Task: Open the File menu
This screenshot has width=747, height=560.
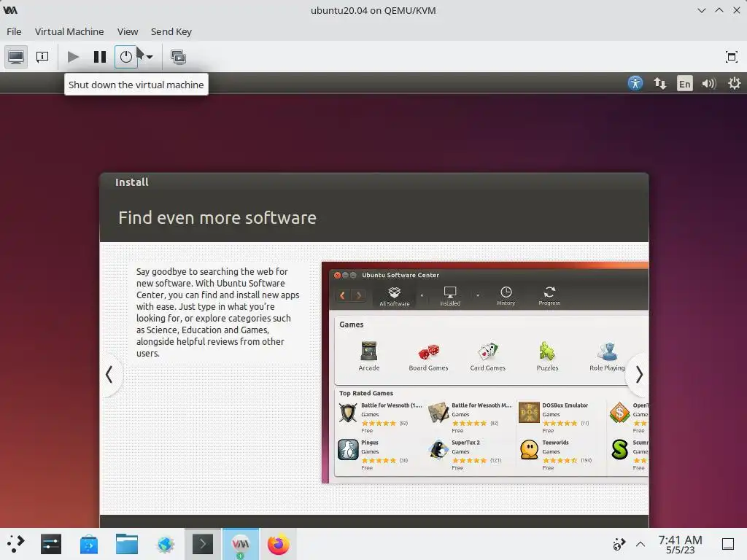Action: point(14,31)
